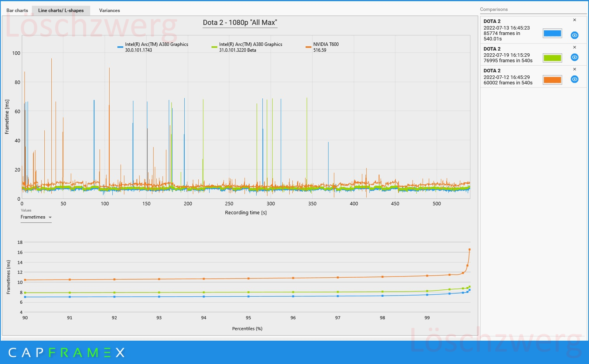Viewport: 589px width, 364px height.
Task: Select the 85774 frames comparison record
Action: tap(533, 30)
